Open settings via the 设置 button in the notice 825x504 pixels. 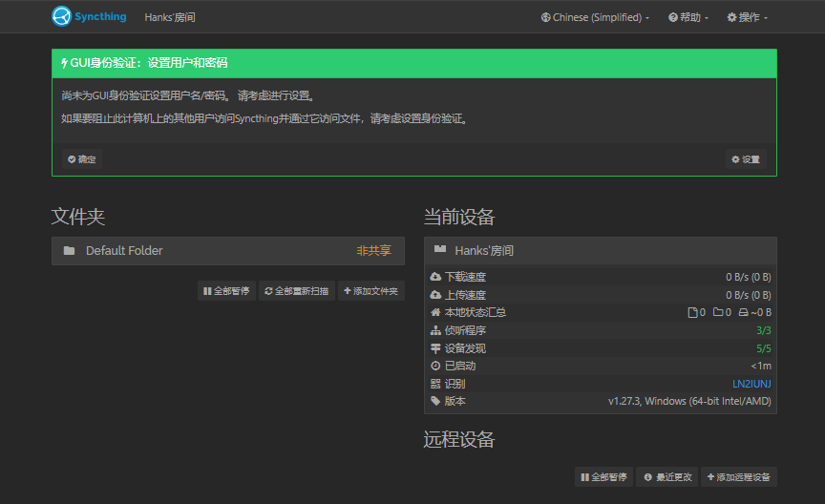746,159
